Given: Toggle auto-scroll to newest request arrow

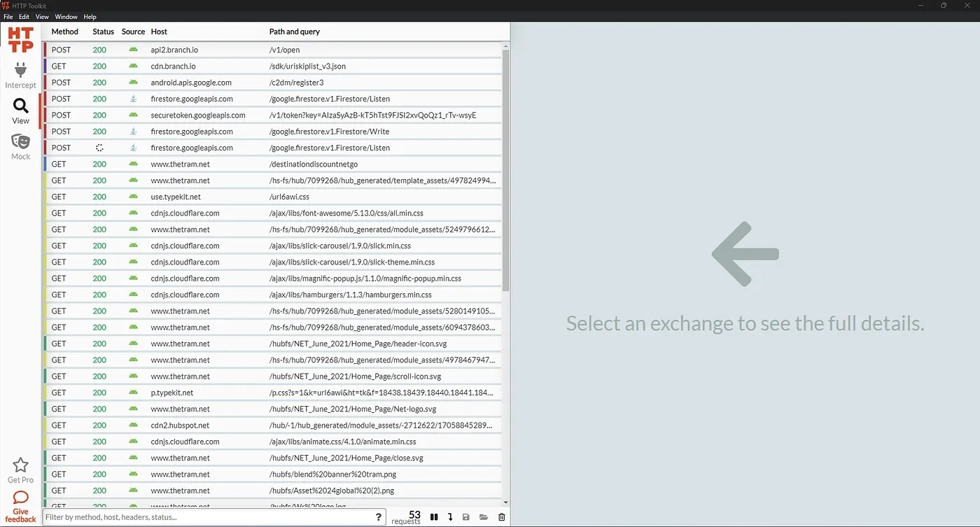Looking at the screenshot, I should (x=450, y=517).
